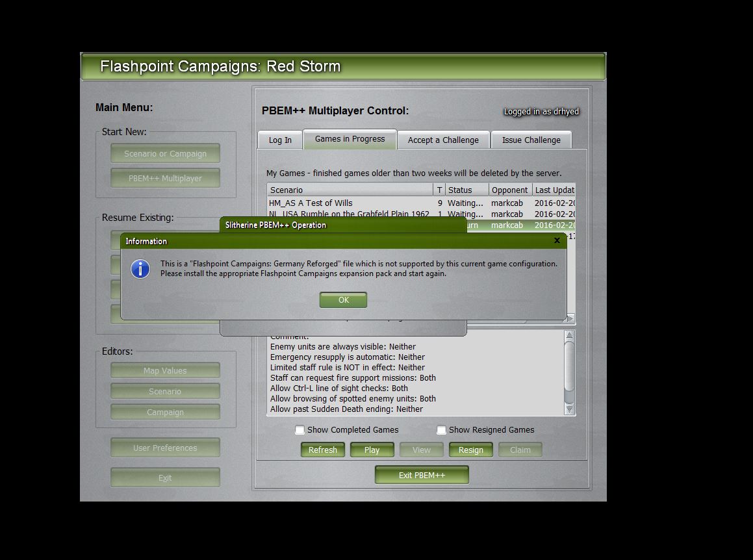Sort games by Status column header

point(466,190)
